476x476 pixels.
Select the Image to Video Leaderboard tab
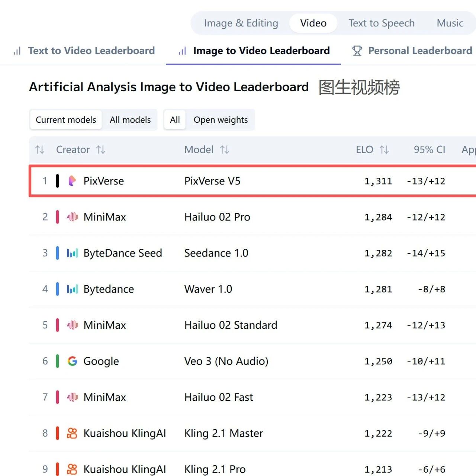coord(254,51)
